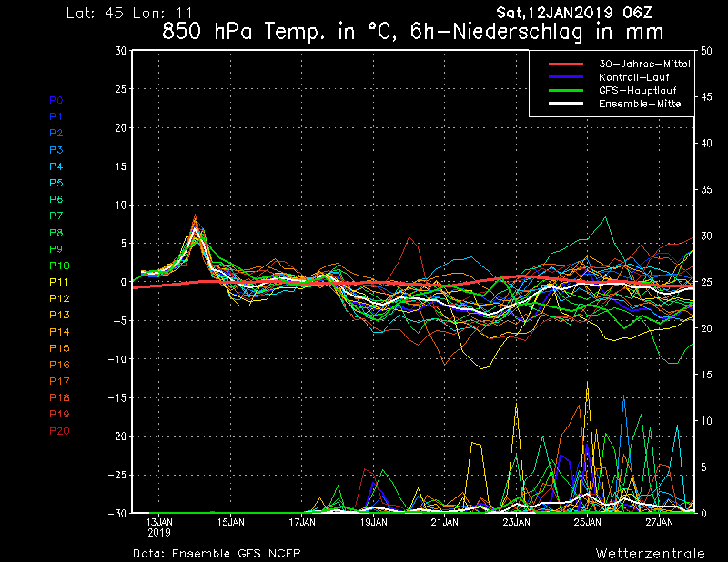Select the P5 ensemble member label
Viewport: 728px width, 562px height.
(x=56, y=183)
